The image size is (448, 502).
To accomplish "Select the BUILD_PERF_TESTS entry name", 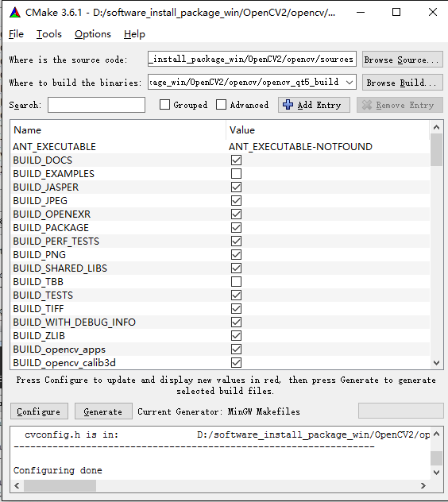I will pos(56,241).
